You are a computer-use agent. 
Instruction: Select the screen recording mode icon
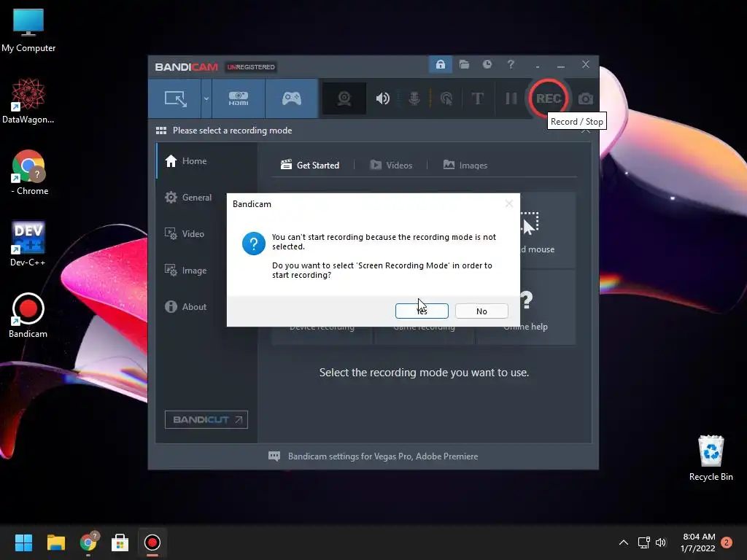175,98
